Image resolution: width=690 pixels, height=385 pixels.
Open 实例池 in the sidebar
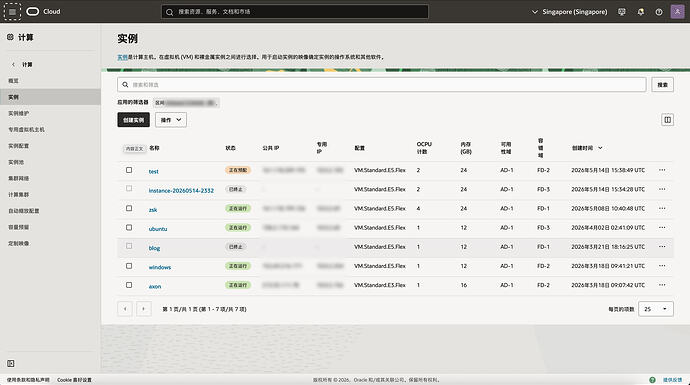[16, 162]
